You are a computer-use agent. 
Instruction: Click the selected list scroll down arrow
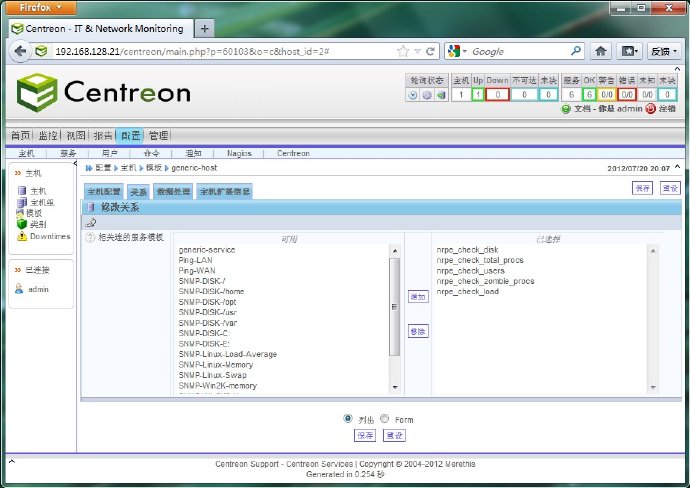[653, 387]
